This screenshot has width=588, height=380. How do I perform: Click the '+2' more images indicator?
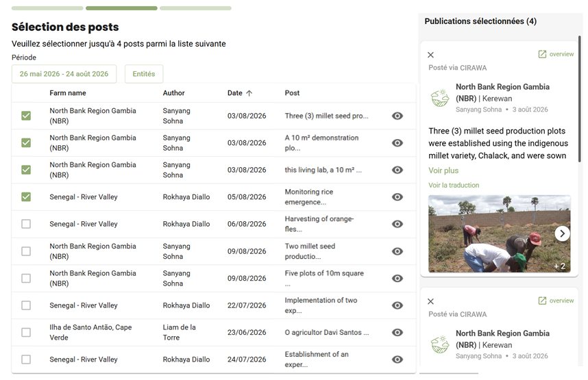click(x=559, y=266)
